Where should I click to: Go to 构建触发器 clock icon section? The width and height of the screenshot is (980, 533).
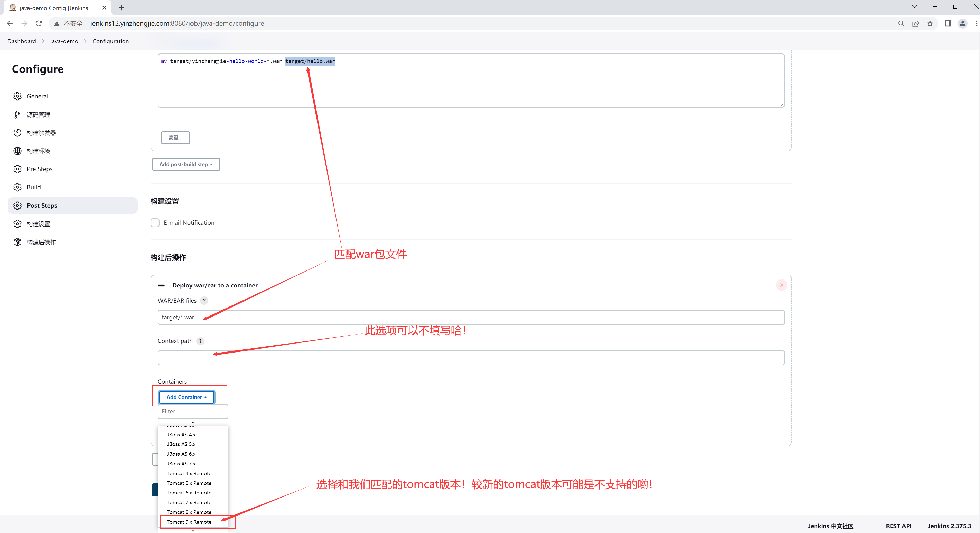17,133
